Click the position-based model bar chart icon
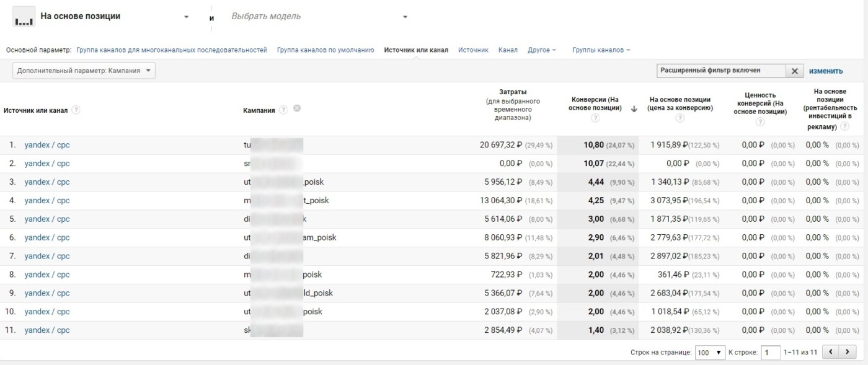The height and width of the screenshot is (365, 868). 24,17
